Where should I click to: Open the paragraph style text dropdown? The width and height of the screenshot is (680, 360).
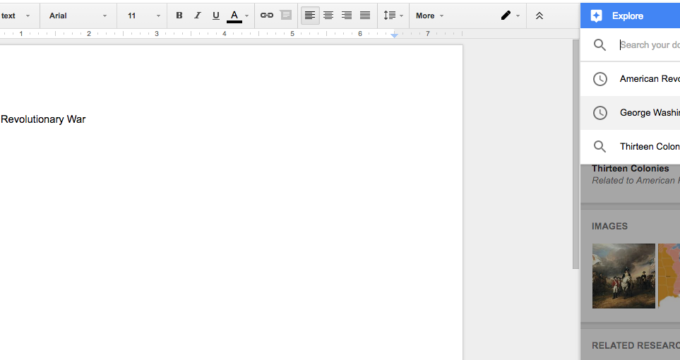coord(15,16)
